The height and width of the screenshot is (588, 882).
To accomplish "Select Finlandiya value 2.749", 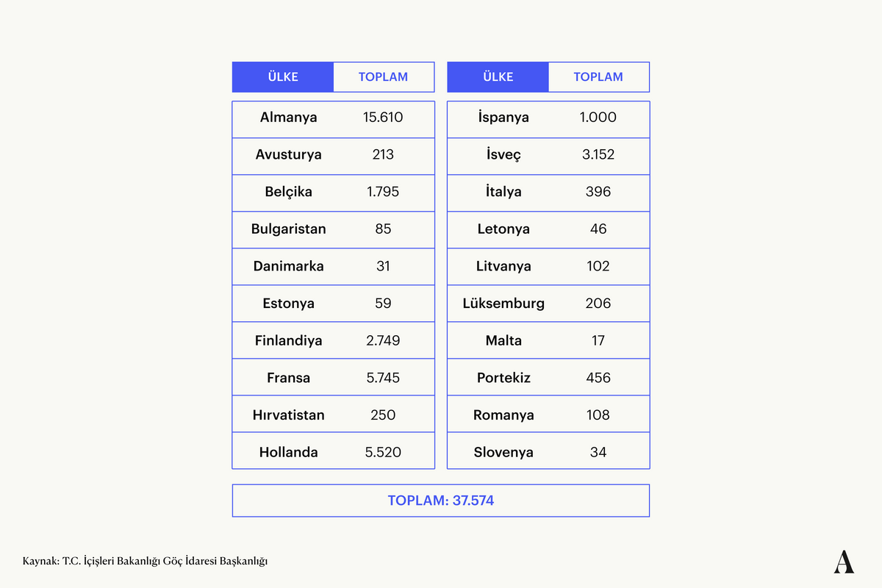I will click(x=383, y=340).
